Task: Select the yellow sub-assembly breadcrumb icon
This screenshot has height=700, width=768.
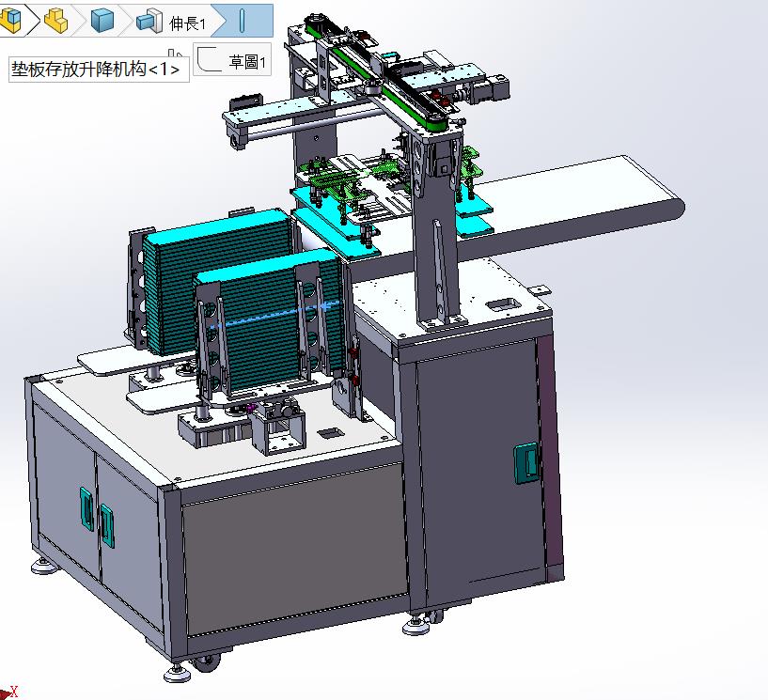Action: tap(56, 21)
